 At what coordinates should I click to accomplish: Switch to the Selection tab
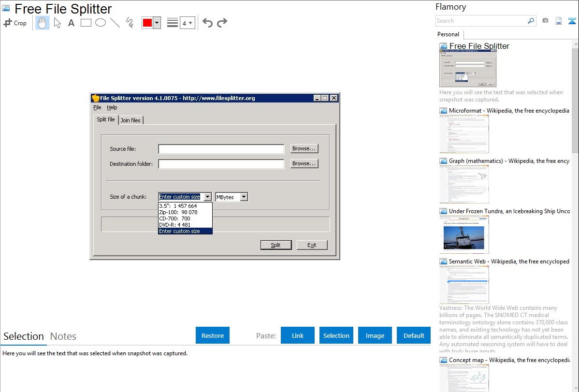tap(24, 336)
